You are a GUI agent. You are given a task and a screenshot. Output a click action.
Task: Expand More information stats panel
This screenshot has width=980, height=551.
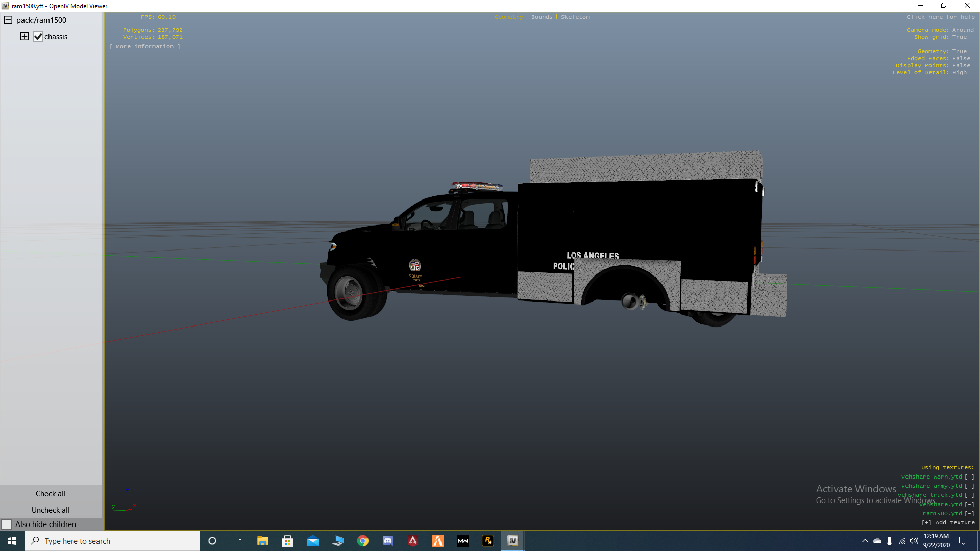coord(145,47)
